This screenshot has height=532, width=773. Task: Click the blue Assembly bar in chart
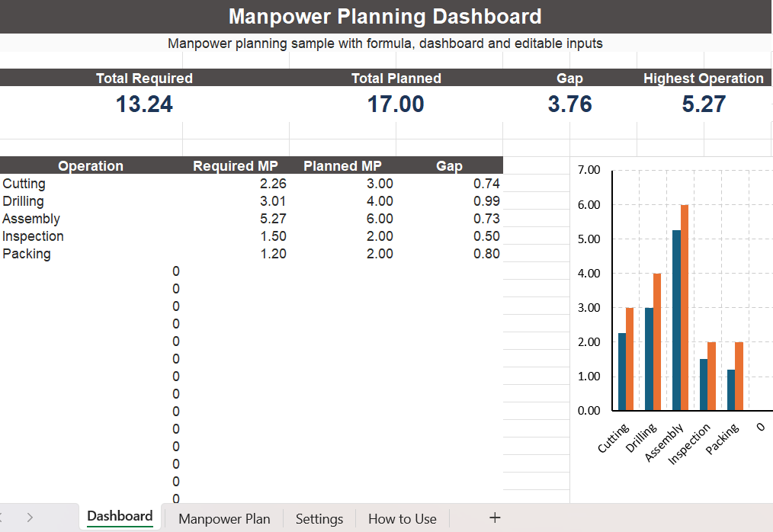676,320
